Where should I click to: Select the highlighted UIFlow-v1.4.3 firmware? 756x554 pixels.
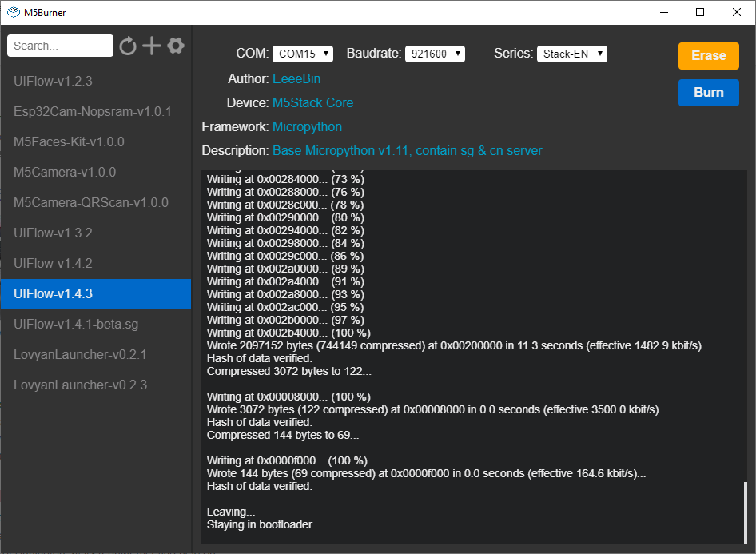[96, 293]
